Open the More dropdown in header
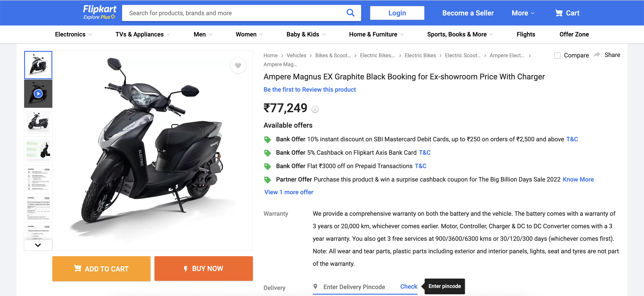 click(523, 13)
